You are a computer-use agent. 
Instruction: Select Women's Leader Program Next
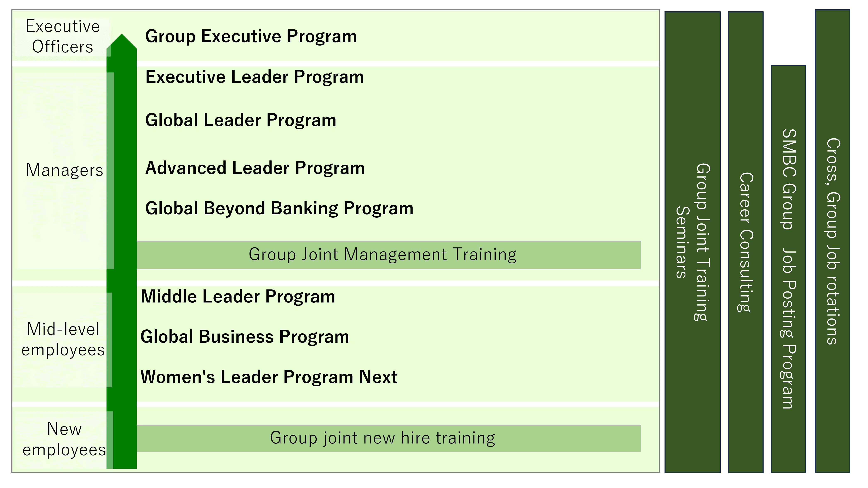point(269,377)
